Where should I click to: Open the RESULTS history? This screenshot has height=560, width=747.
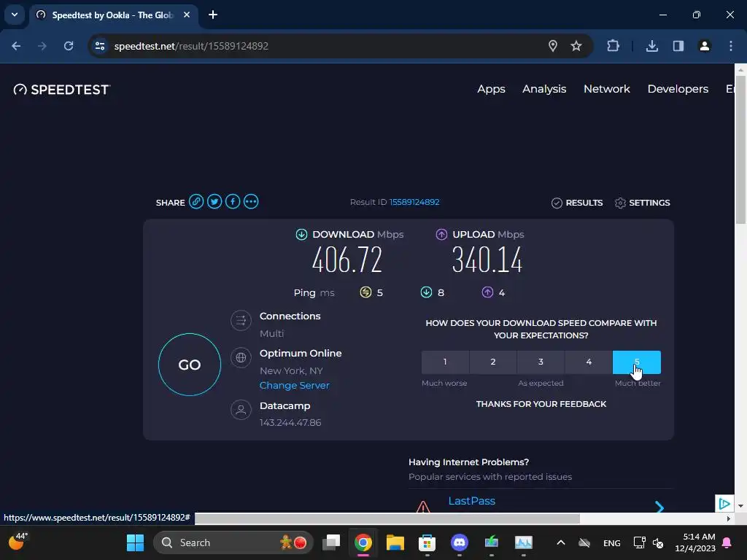click(577, 203)
